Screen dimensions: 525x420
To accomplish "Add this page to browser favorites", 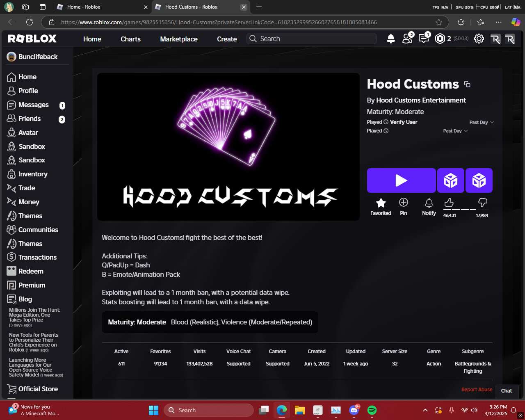I will (x=439, y=22).
